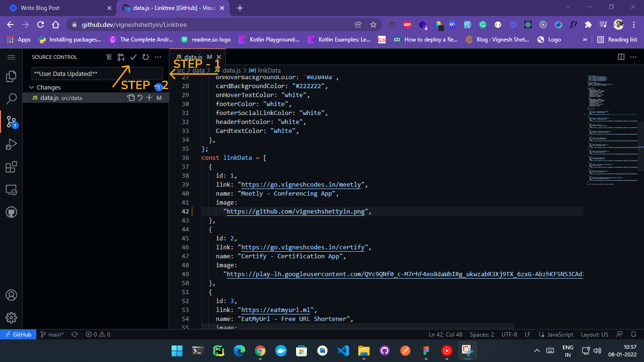Open Windows Start menu
644x362 pixels.
[177, 351]
